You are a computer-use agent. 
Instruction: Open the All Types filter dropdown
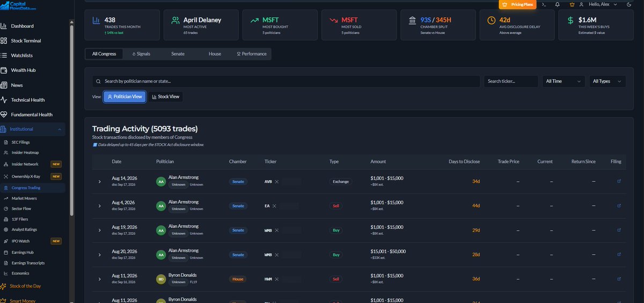tap(607, 81)
